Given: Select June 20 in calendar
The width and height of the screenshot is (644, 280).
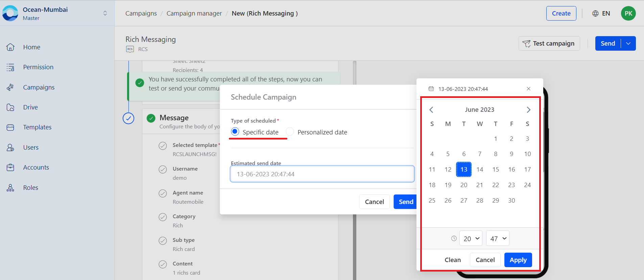Looking at the screenshot, I should (x=464, y=185).
